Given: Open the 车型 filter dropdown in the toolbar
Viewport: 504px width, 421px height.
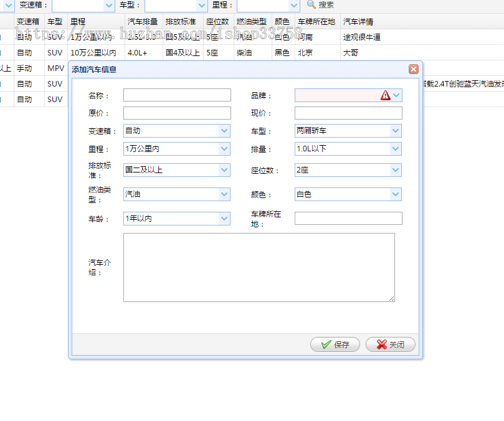Looking at the screenshot, I should (201, 5).
